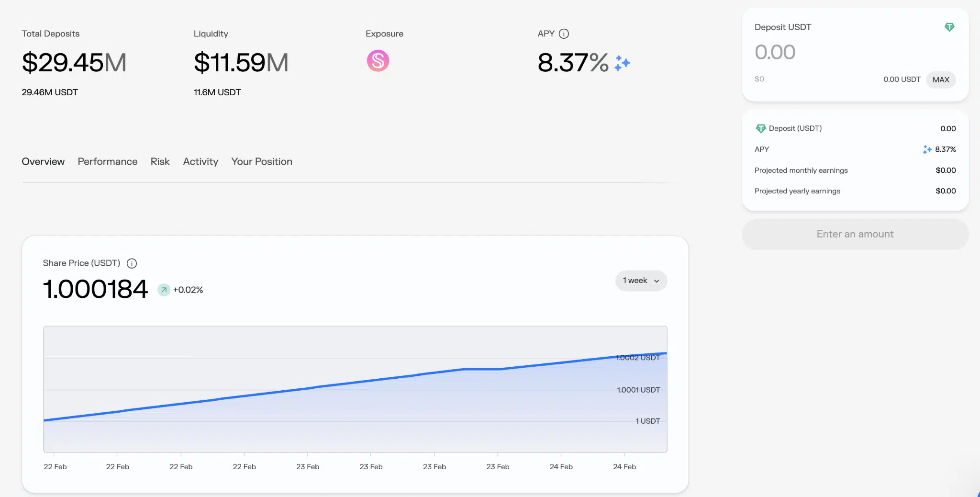This screenshot has height=497, width=980.
Task: Open the Performance tab
Action: pos(107,162)
